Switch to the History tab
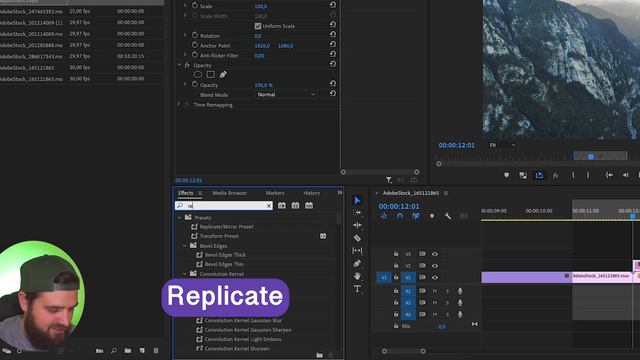Viewport: 640px width, 360px height. [311, 193]
